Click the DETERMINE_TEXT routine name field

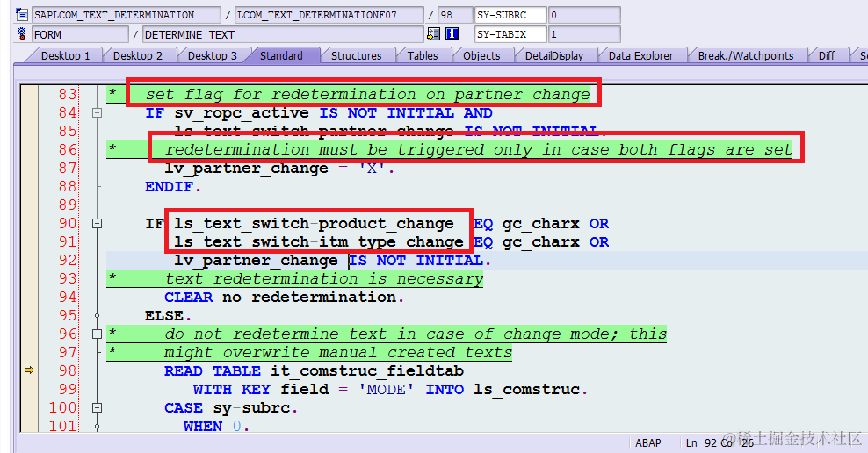click(x=283, y=34)
